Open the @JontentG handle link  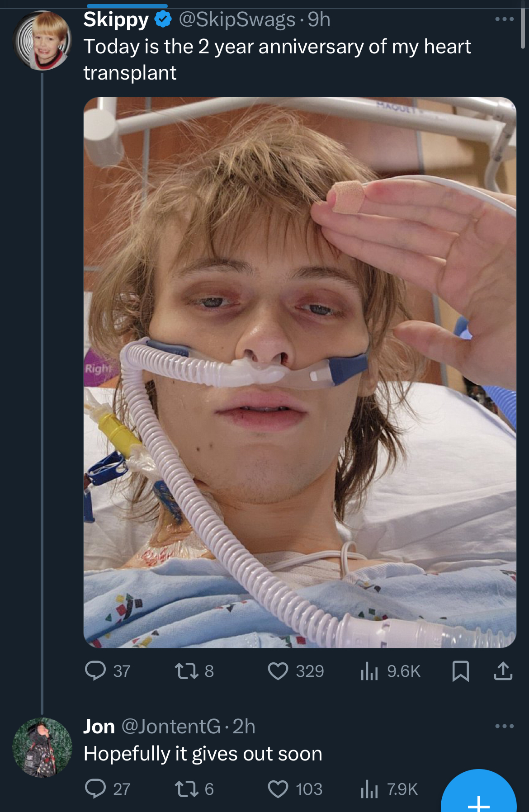pos(171,727)
